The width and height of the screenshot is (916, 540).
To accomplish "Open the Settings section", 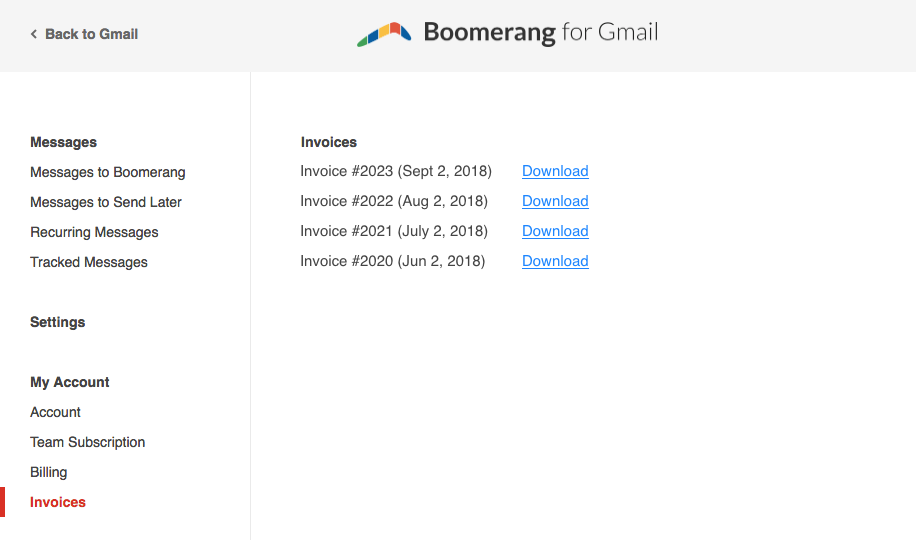I will tap(58, 322).
